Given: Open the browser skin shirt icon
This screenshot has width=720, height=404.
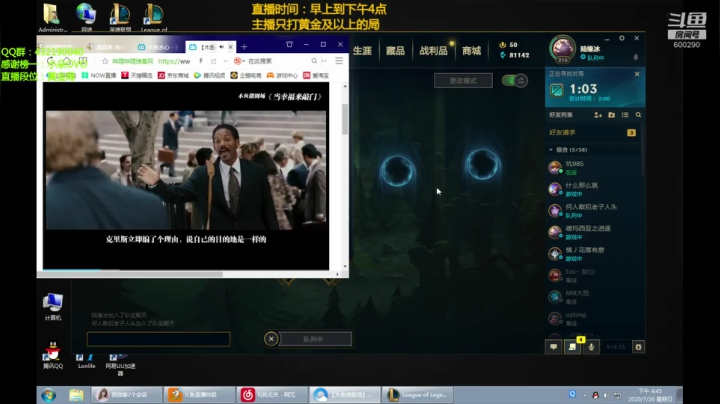Looking at the screenshot, I should click(x=289, y=45).
